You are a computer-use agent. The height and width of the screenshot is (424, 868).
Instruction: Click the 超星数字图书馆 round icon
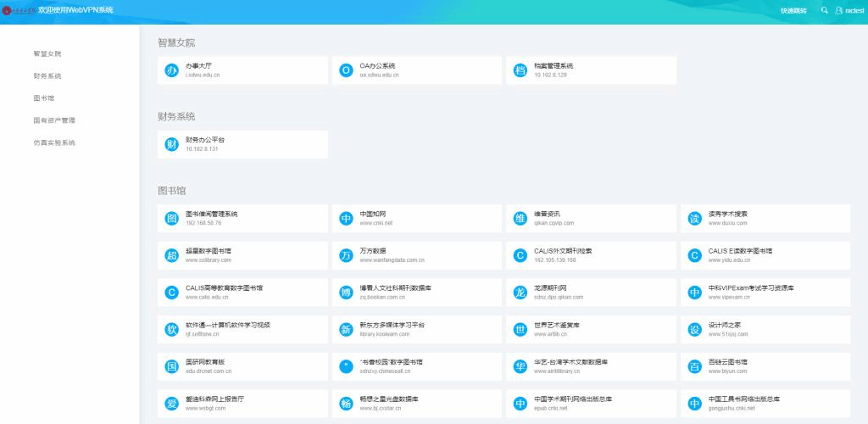coord(171,255)
